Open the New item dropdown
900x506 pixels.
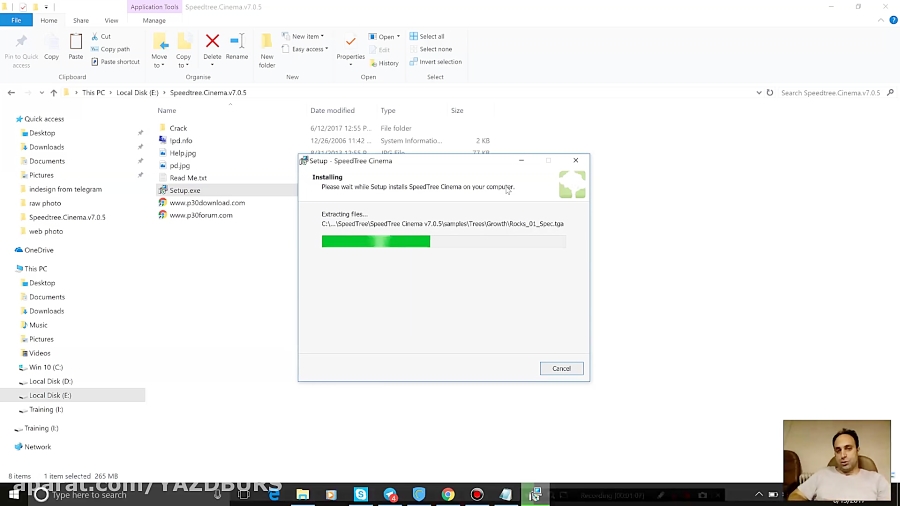(303, 36)
